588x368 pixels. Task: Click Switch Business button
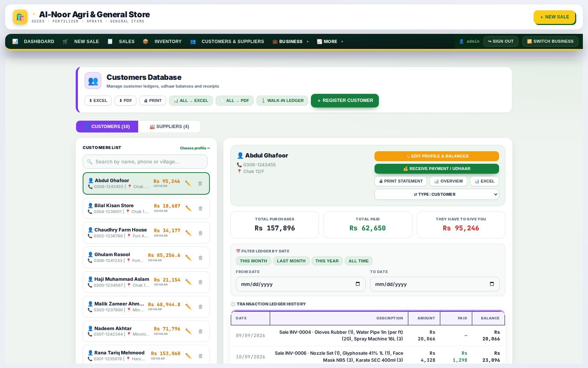click(550, 41)
